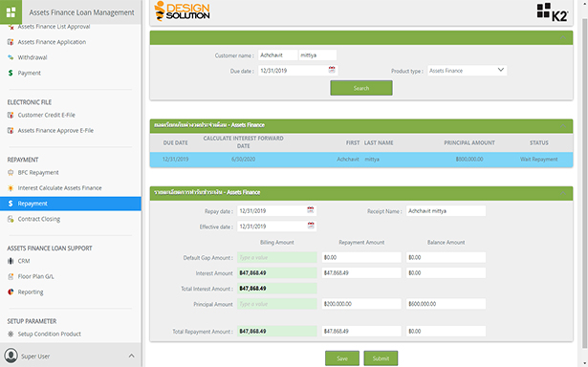Open the Repay date calendar picker
This screenshot has height=367, width=588.
point(311,210)
